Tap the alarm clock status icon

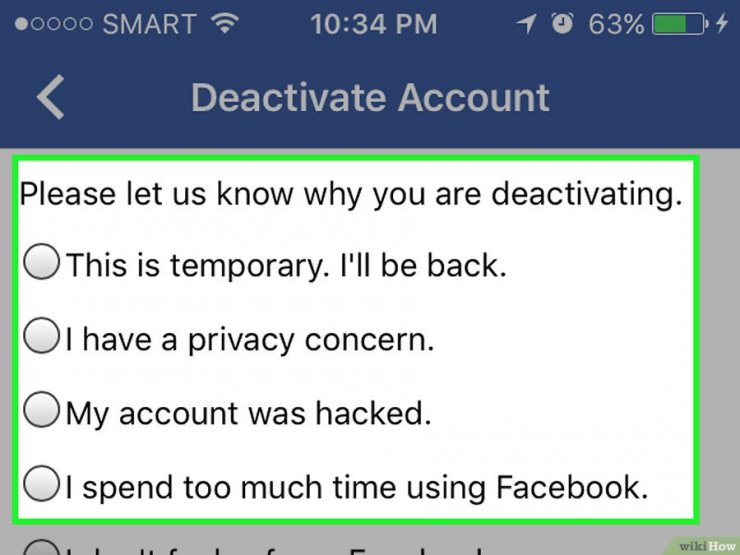click(563, 23)
